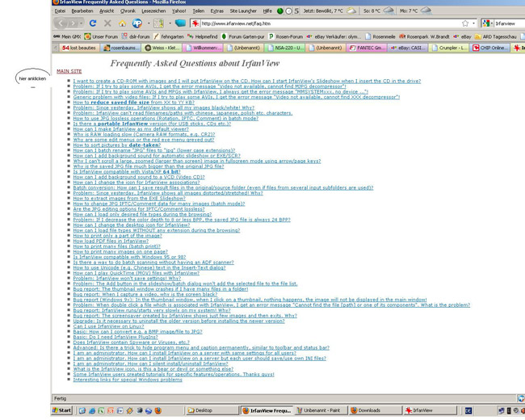The width and height of the screenshot is (525, 420).
Task: Open 'Can I use IrfanView on Linux?' link
Action: 108,326
